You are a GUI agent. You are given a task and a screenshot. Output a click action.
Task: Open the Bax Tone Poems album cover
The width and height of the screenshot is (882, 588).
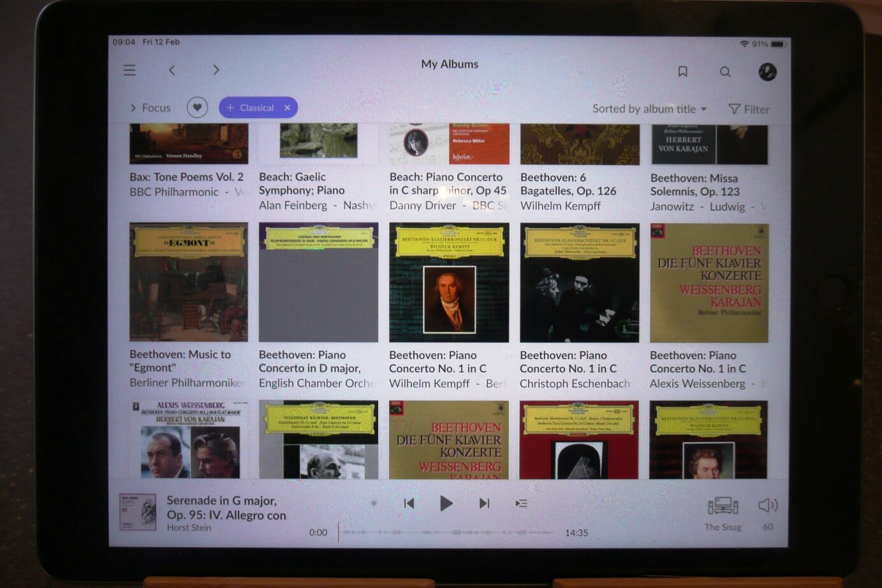coord(189,144)
